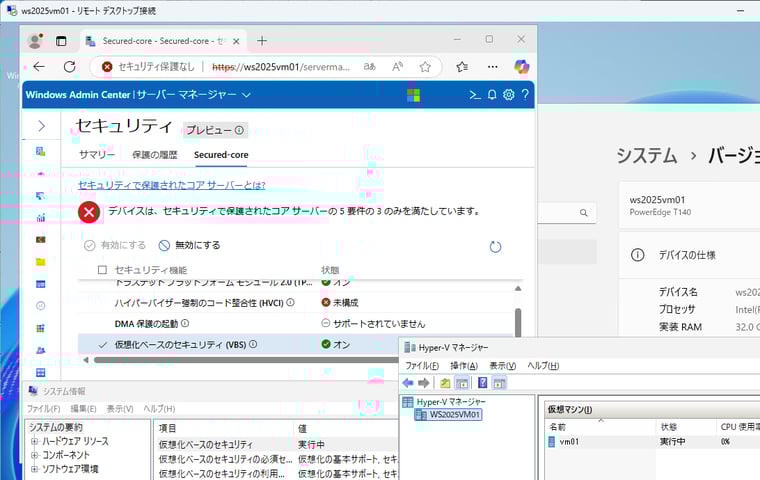
Task: Open the セキュリティで保護されたコア サーバーとは? link
Action: click(172, 185)
